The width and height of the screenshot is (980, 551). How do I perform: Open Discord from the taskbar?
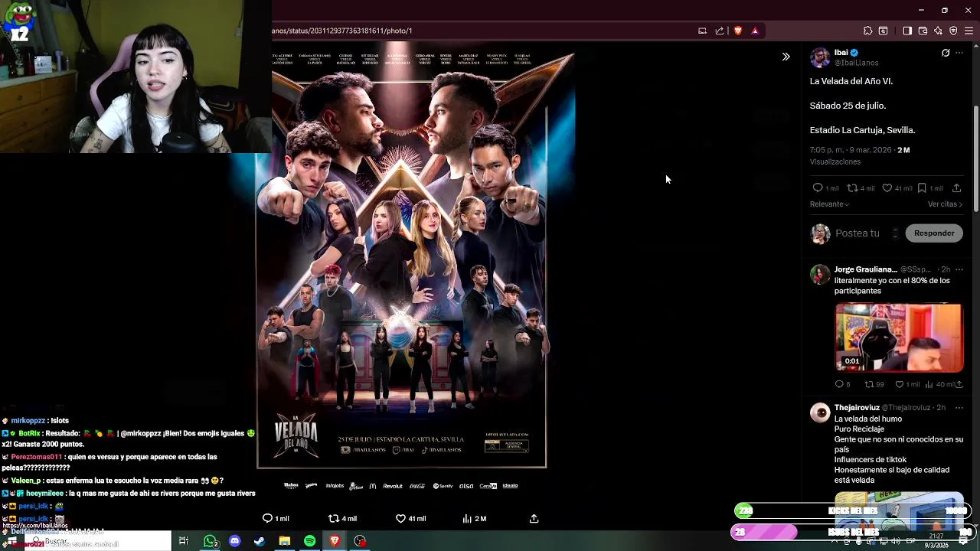pyautogui.click(x=234, y=541)
